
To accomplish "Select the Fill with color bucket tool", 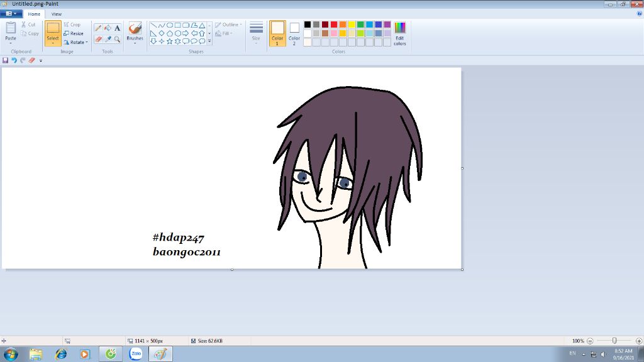I will tap(108, 28).
